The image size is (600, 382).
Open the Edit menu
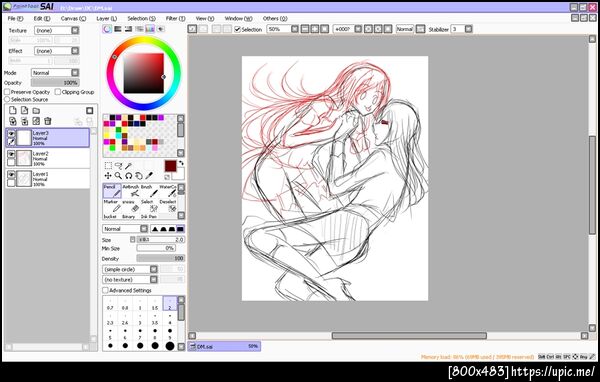coord(42,18)
